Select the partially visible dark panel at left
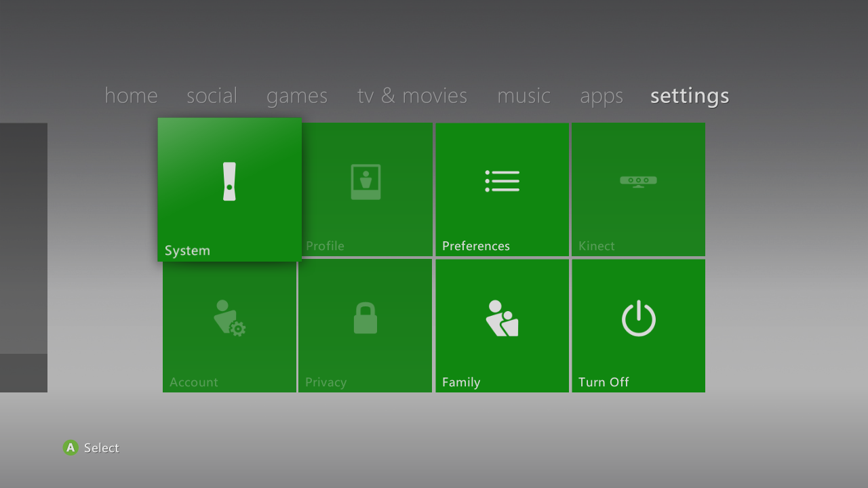This screenshot has height=488, width=868. coord(24,258)
